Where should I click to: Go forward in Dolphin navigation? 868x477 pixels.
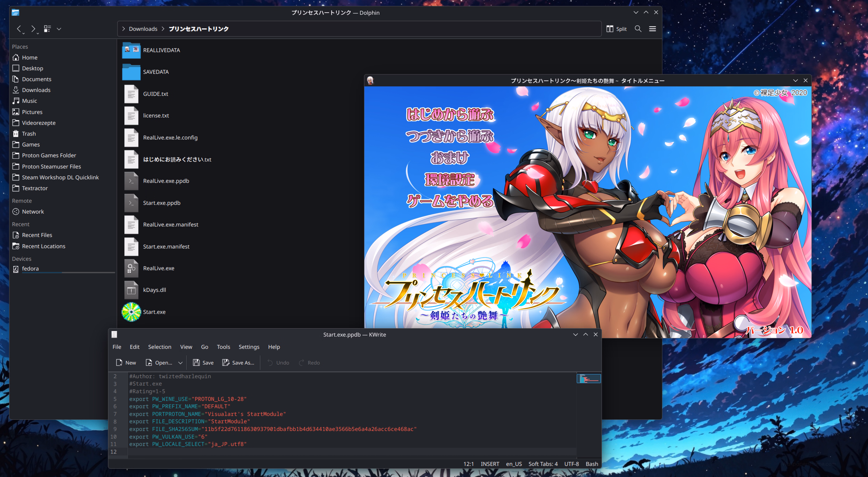[33, 29]
